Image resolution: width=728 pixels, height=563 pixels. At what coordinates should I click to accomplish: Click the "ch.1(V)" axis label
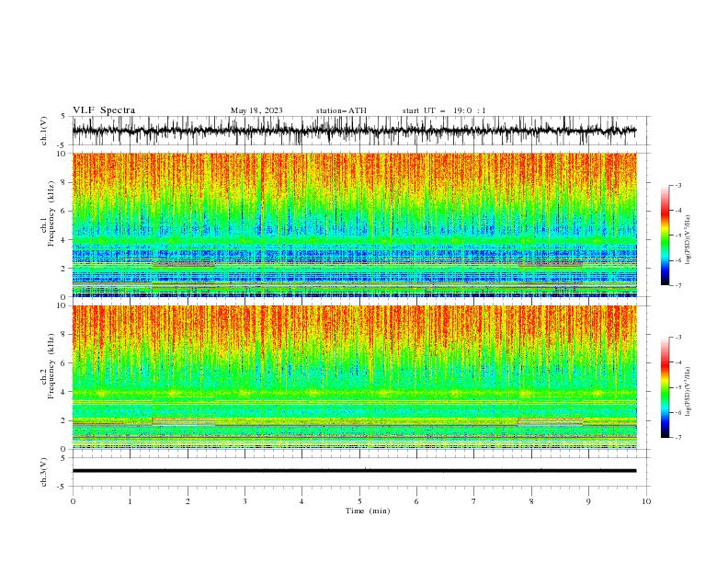[44, 131]
